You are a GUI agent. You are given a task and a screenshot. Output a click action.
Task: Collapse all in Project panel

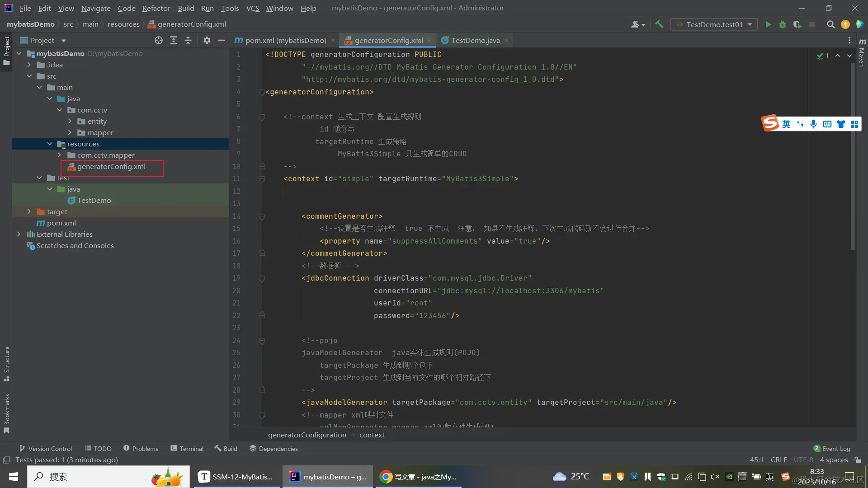coord(188,41)
